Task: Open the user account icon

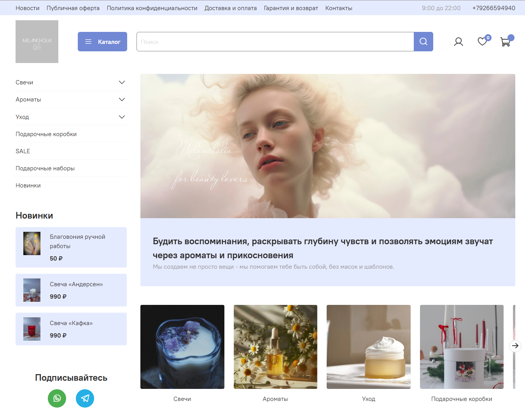Action: tap(458, 42)
